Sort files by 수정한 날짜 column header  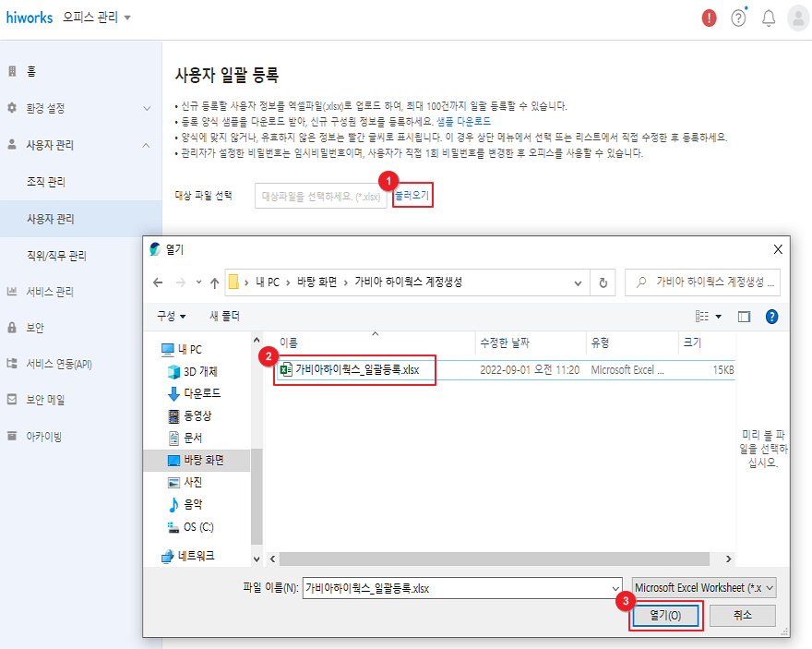pos(505,343)
